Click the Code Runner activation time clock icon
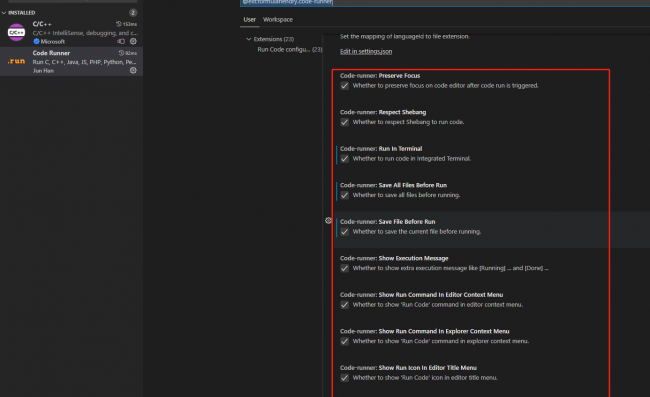Viewport: 650px width, 397px height. (x=121, y=53)
